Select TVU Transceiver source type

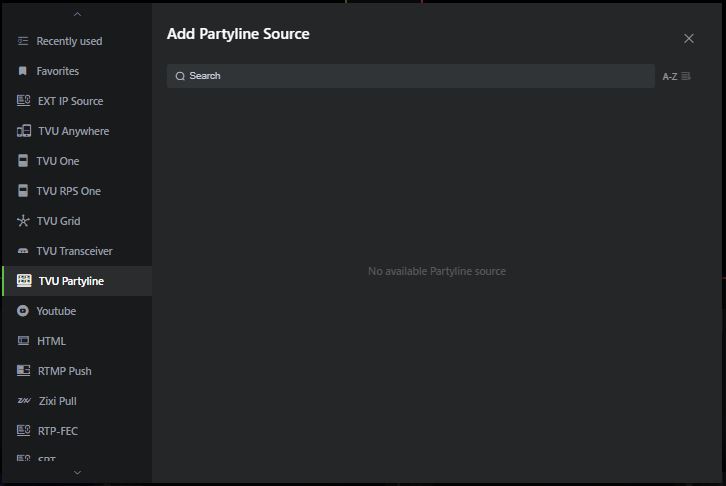tap(77, 251)
